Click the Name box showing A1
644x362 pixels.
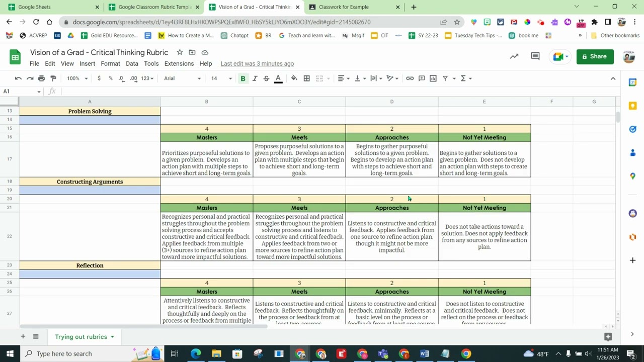tap(22, 92)
